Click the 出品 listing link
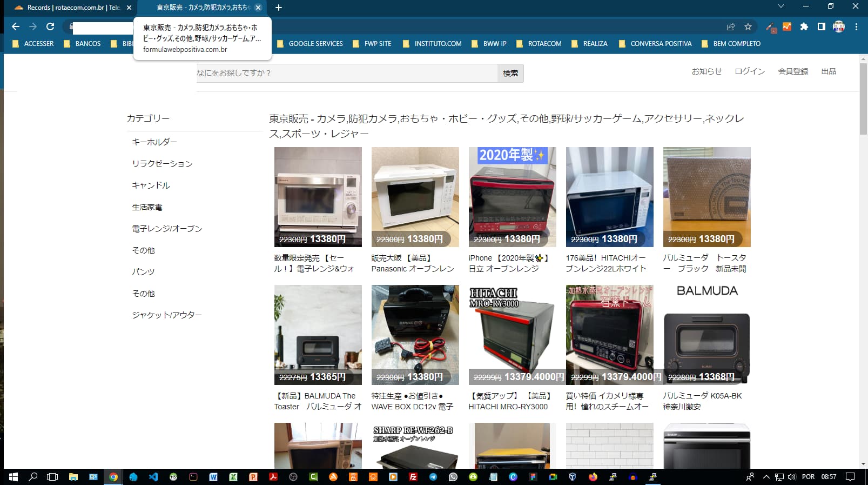Image resolution: width=868 pixels, height=485 pixels. (x=829, y=71)
